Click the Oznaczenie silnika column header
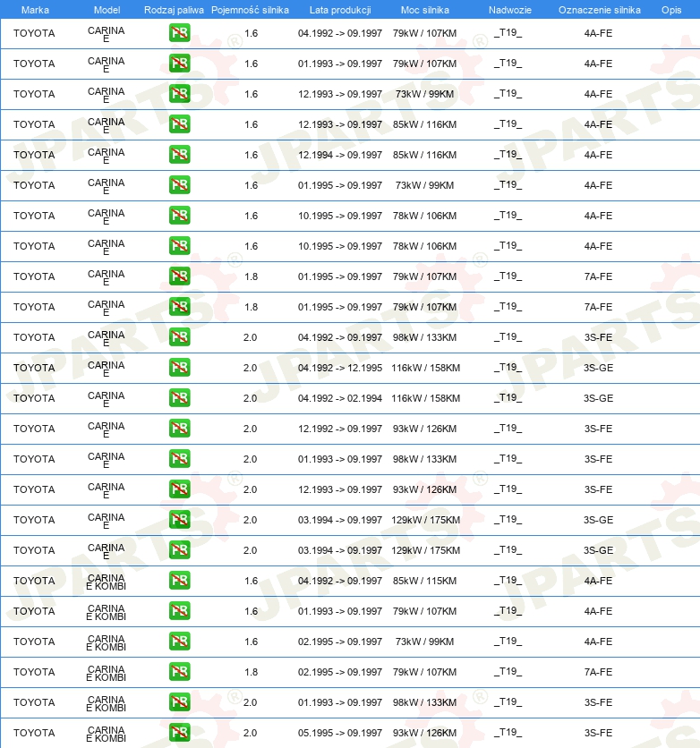 [x=600, y=10]
